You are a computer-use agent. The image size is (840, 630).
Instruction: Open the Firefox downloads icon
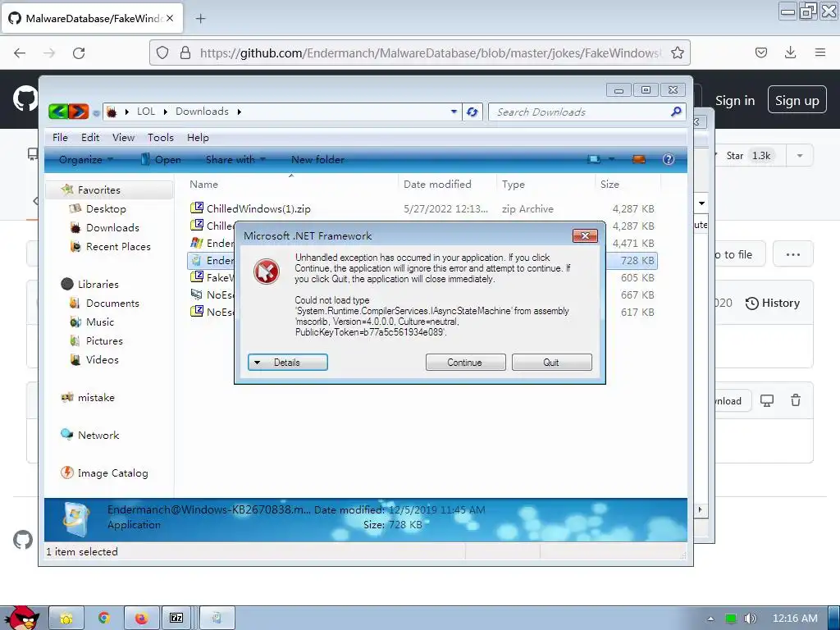tap(790, 52)
